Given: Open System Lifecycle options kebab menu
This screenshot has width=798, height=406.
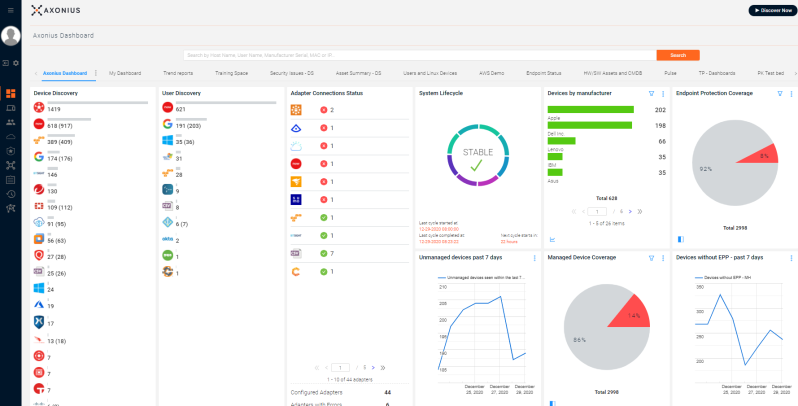Looking at the screenshot, I should pyautogui.click(x=535, y=93).
